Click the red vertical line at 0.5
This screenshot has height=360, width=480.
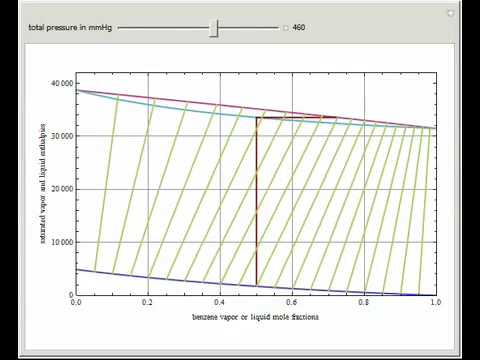(256, 201)
